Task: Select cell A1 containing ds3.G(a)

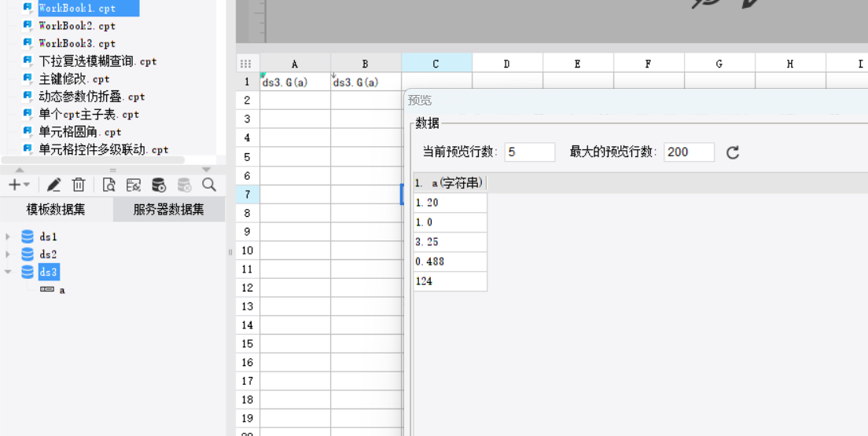Action: 296,82
